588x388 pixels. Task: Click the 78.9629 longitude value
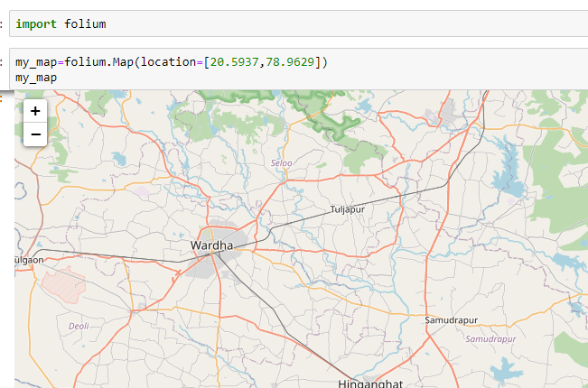point(290,61)
